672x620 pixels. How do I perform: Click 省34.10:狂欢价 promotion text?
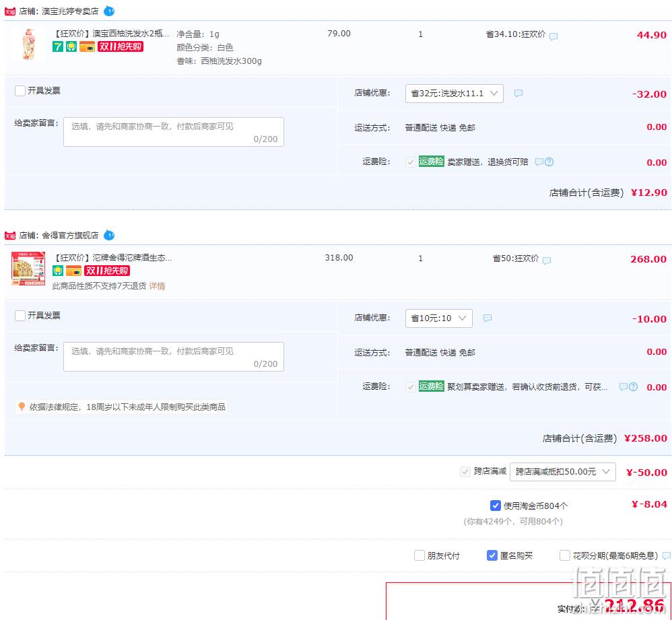tap(516, 34)
